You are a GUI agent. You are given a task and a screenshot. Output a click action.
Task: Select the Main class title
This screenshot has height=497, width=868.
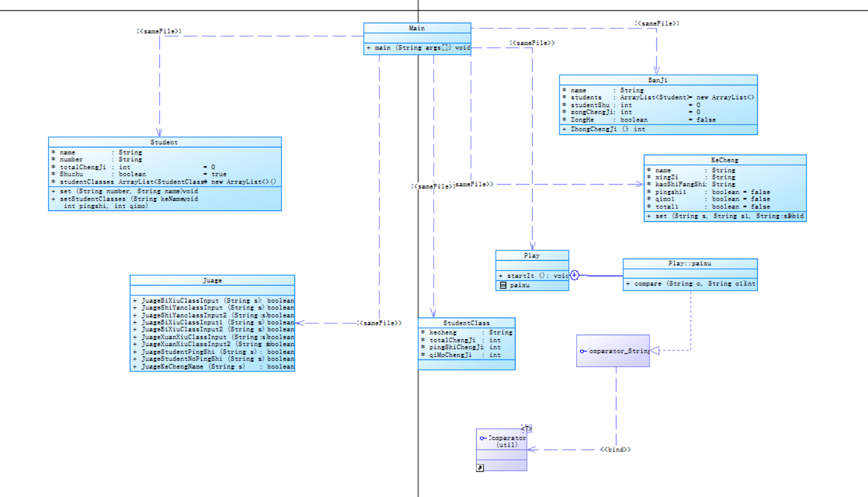(417, 28)
